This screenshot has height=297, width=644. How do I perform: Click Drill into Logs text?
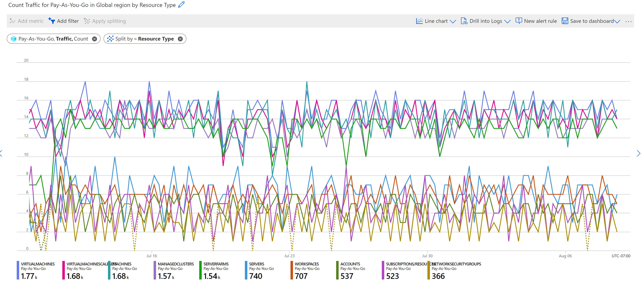click(486, 21)
